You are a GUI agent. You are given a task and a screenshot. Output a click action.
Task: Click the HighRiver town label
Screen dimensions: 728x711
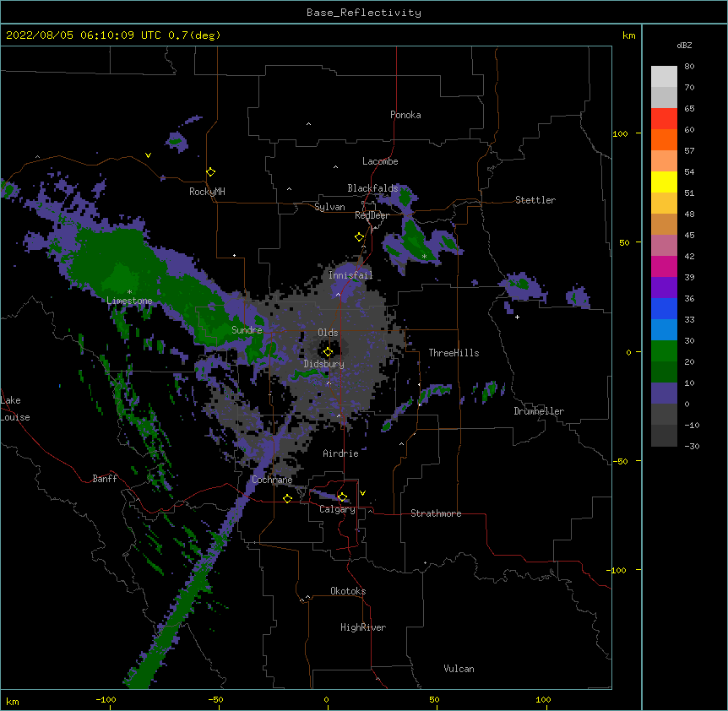pyautogui.click(x=363, y=627)
